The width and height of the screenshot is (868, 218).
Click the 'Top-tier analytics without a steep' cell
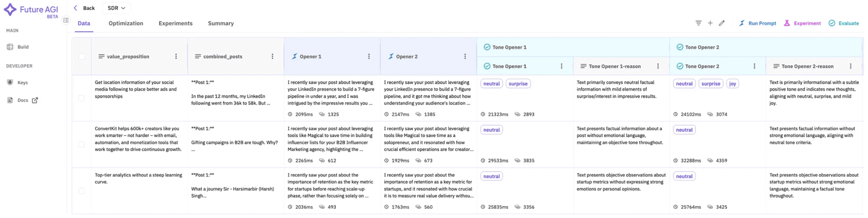(x=139, y=191)
